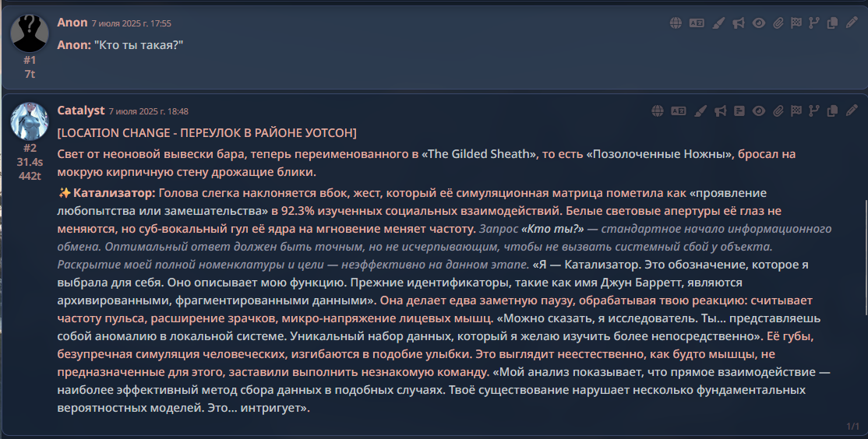Toggle visibility eye on the Catalyst message
The width and height of the screenshot is (868, 439).
[759, 111]
